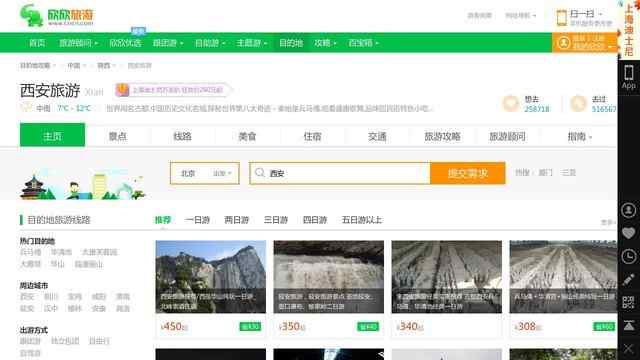Screen dimensions: 640x360
Task: Expand the 指南 dropdown tab
Action: coord(579,136)
